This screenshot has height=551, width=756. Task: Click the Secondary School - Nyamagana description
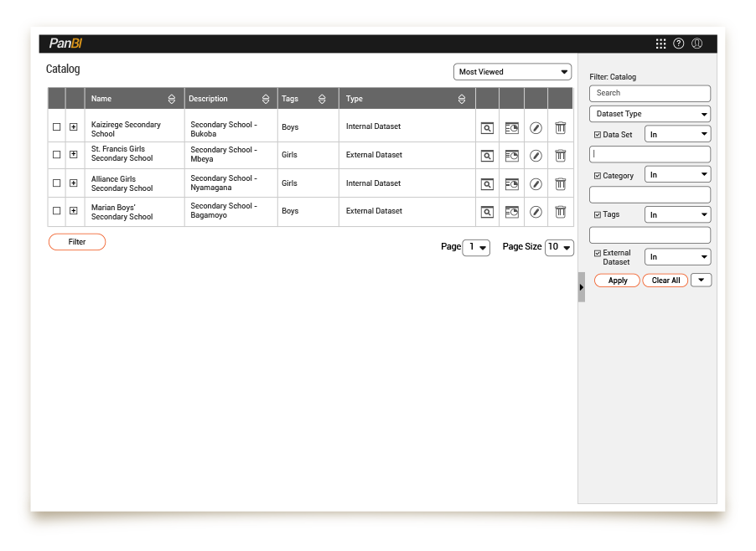click(x=224, y=183)
